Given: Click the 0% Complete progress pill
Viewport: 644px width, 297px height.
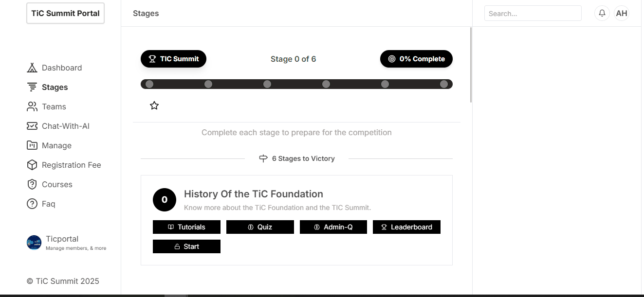Looking at the screenshot, I should [416, 59].
